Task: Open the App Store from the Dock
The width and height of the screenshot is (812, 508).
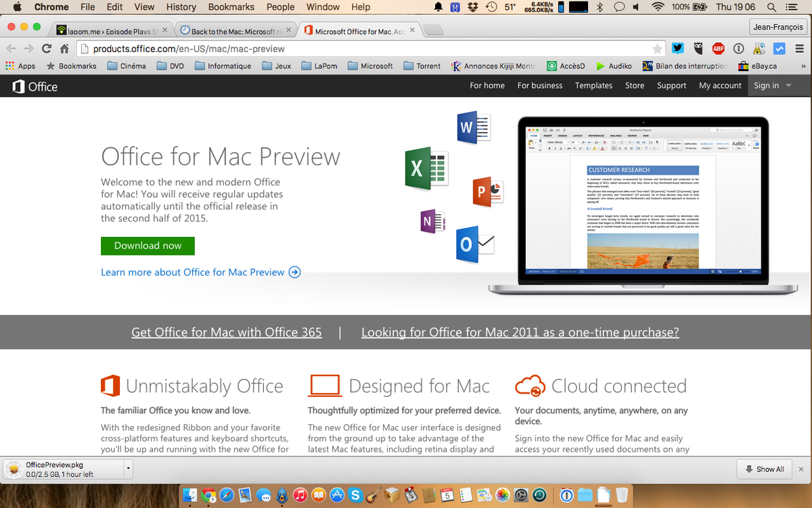Action: [337, 495]
